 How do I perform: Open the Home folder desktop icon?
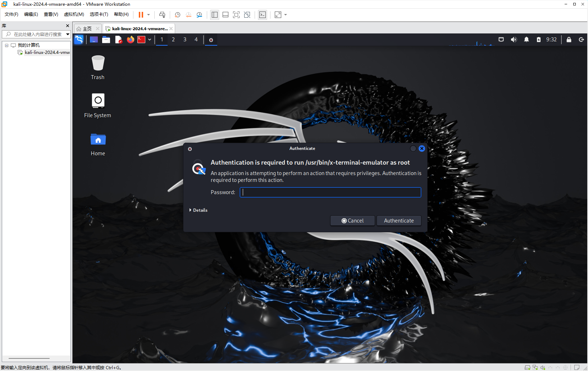tap(98, 144)
